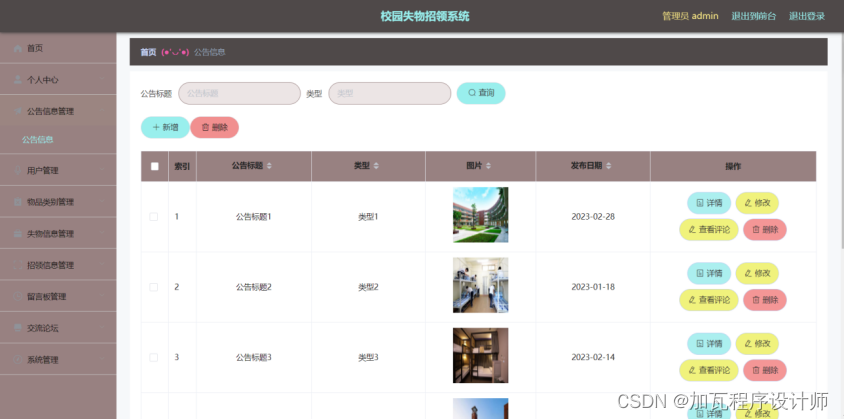Expand the 失物信息管理 menu arrow

[102, 234]
